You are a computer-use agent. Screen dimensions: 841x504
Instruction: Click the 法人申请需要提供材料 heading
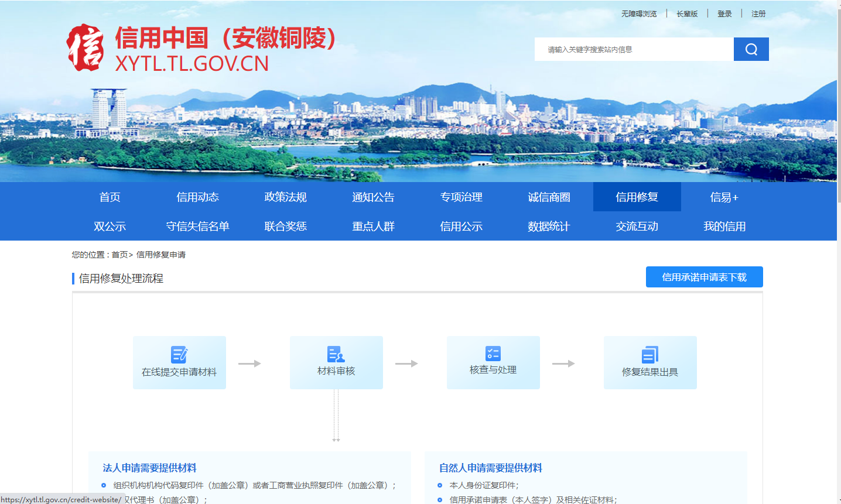(150, 468)
